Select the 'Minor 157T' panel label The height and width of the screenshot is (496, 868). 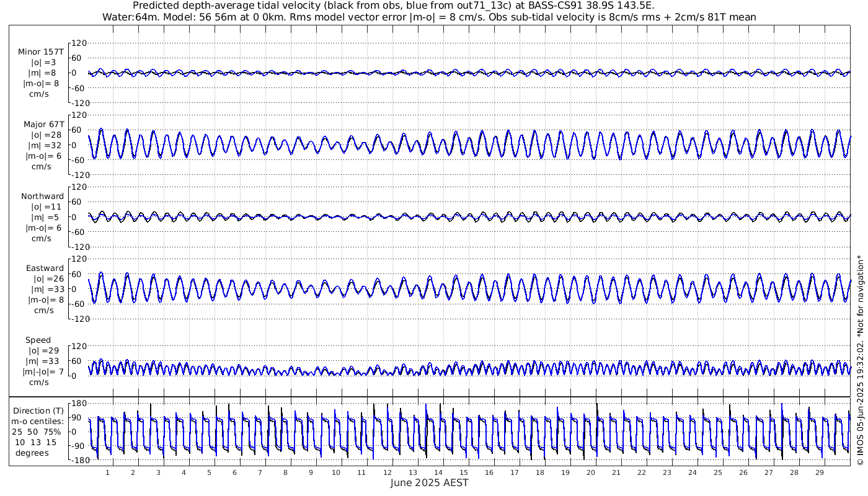click(x=41, y=52)
